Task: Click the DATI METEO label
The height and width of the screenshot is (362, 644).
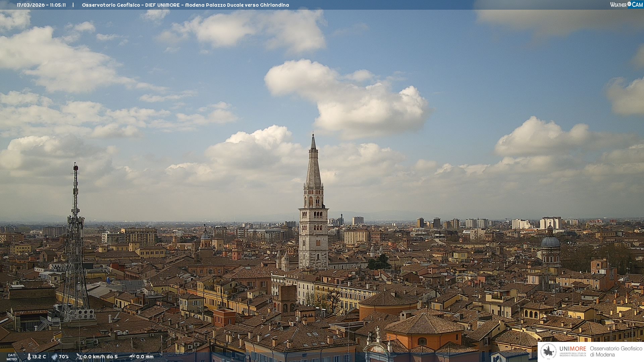Action: [x=12, y=357]
